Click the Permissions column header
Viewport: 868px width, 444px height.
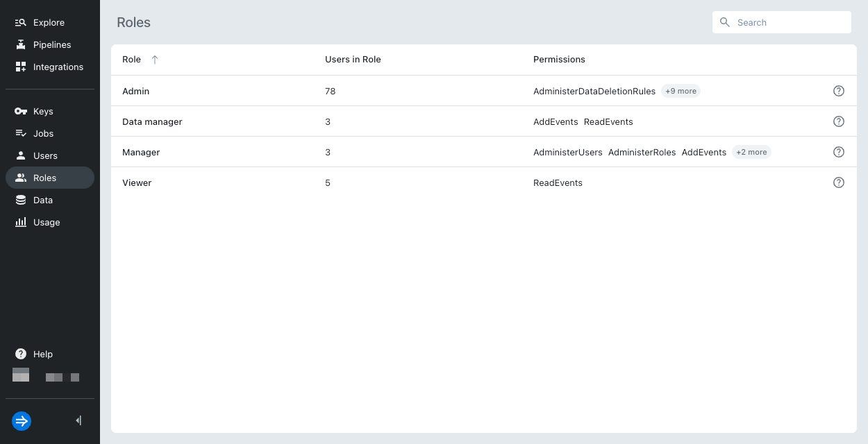(x=559, y=60)
